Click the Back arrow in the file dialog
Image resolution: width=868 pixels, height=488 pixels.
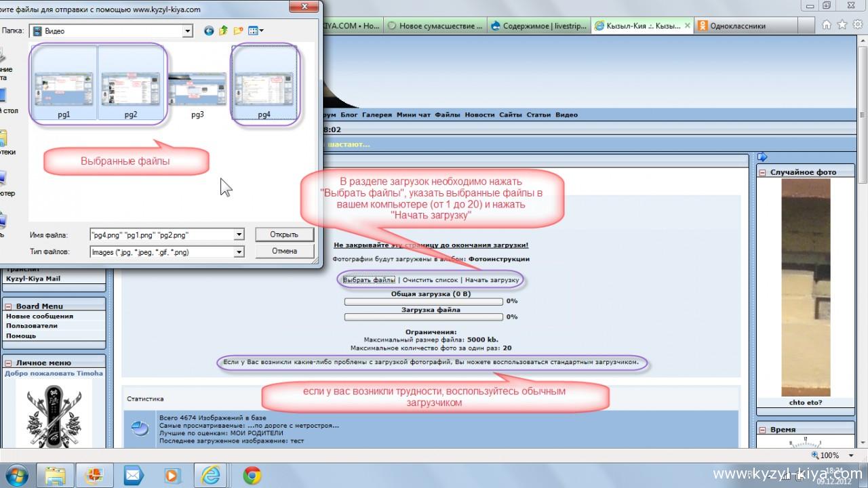tap(208, 30)
